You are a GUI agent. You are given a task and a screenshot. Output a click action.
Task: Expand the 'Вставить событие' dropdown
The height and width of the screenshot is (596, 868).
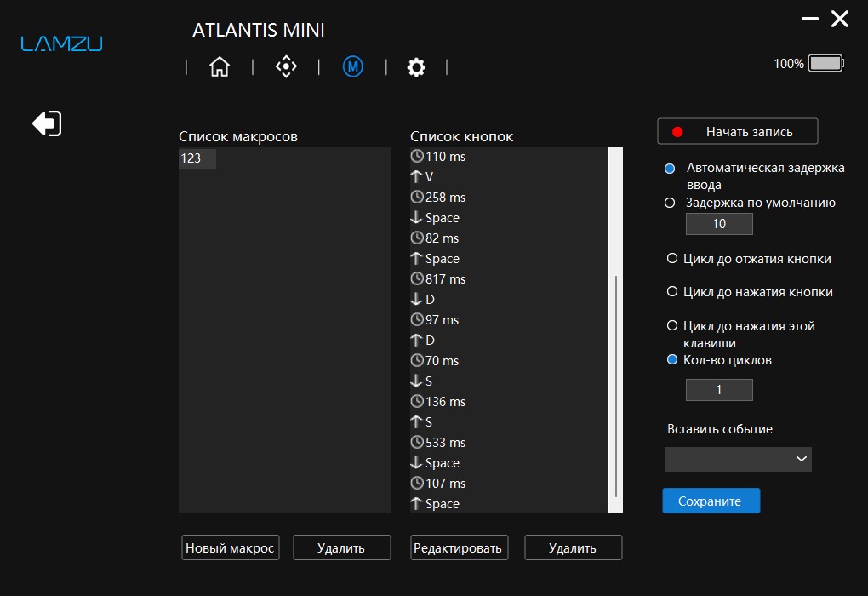738,459
